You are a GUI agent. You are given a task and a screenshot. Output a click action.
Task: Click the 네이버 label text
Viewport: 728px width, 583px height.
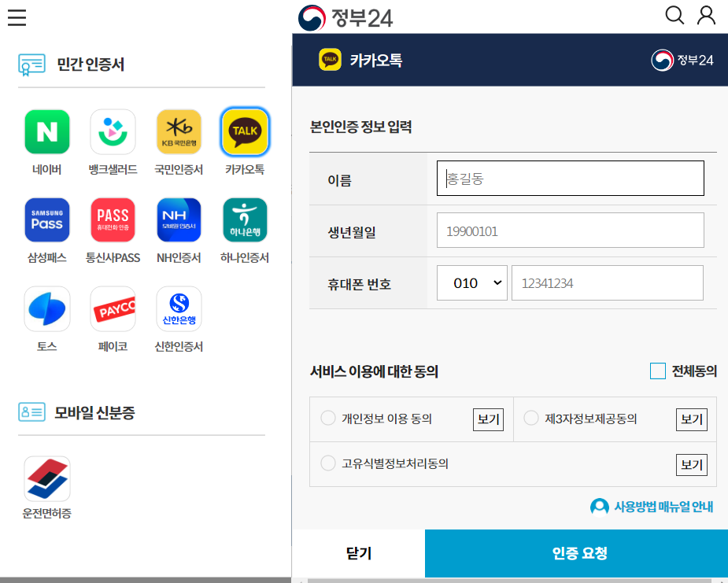pyautogui.click(x=47, y=170)
